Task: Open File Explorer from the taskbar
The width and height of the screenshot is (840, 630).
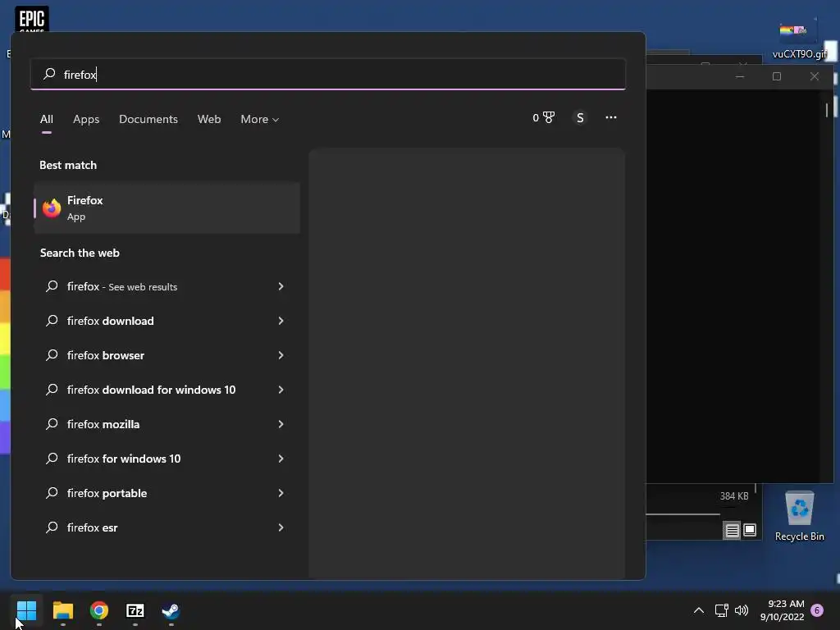Action: pyautogui.click(x=62, y=610)
